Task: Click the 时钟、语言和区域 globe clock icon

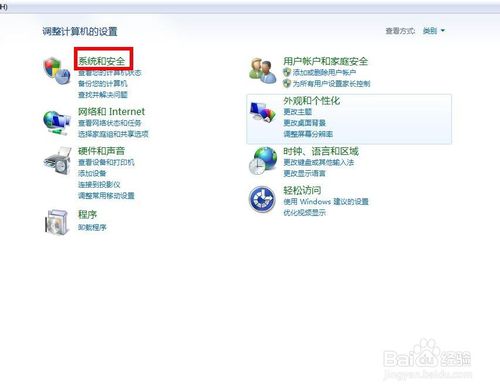Action: 263,161
